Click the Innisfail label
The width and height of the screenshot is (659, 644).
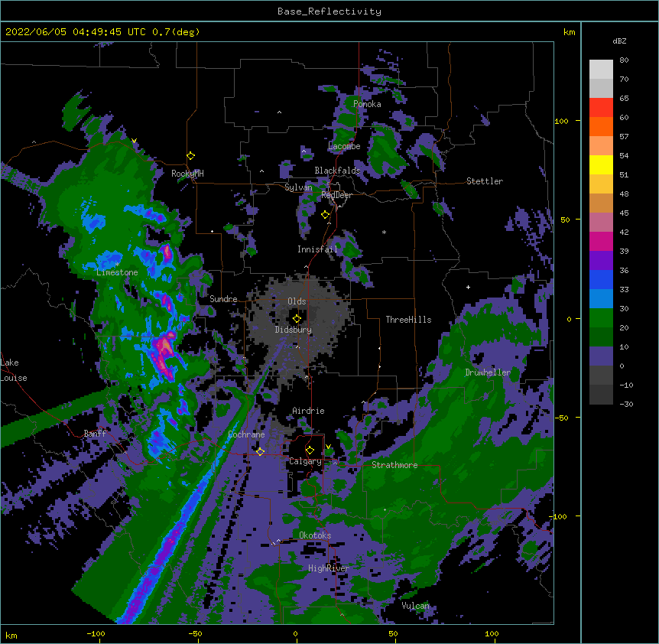tap(317, 249)
